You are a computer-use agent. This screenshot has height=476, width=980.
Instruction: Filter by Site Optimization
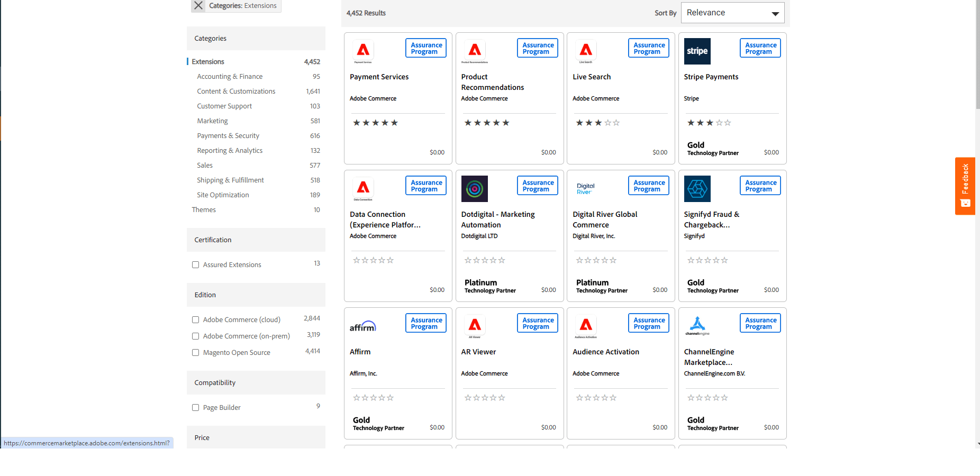click(223, 195)
